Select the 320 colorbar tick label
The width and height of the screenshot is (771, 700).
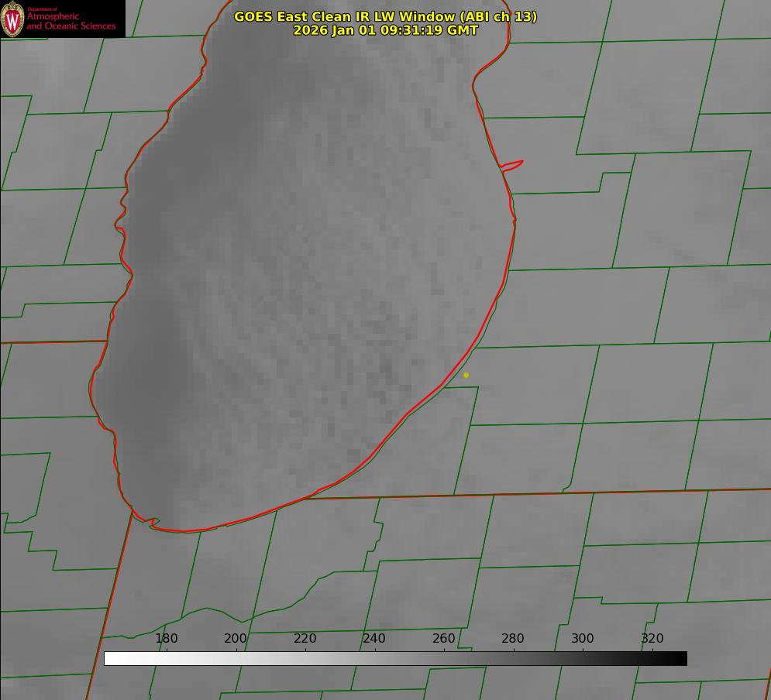652,639
